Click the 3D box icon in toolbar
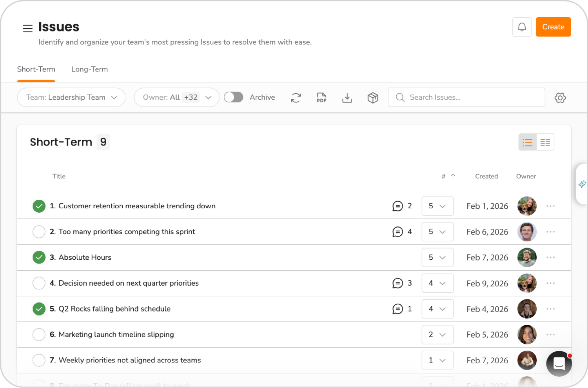588x388 pixels. coord(373,98)
